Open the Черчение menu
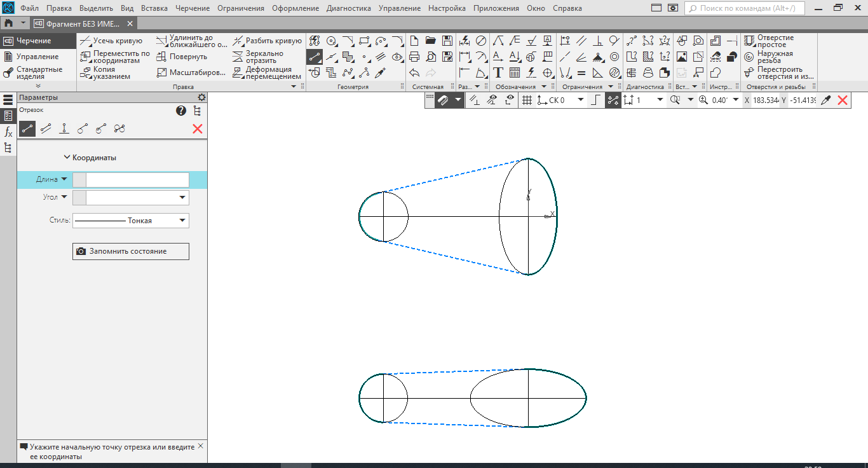868x468 pixels. (193, 8)
